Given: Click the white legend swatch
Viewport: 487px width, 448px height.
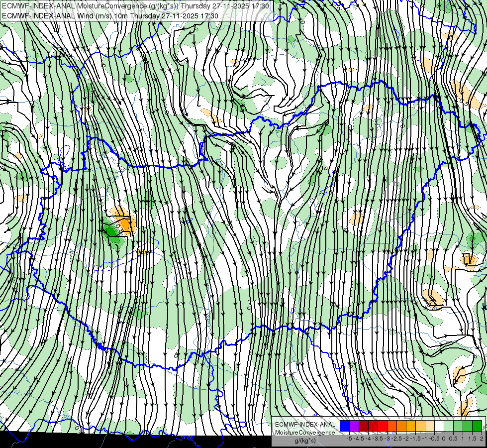Looking at the screenshot, I should pos(439,426).
